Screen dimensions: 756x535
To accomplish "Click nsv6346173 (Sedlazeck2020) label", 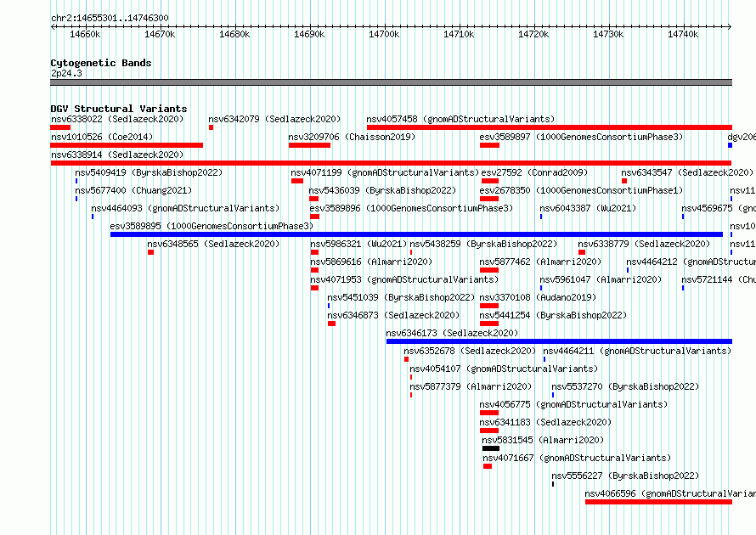I will (x=452, y=333).
